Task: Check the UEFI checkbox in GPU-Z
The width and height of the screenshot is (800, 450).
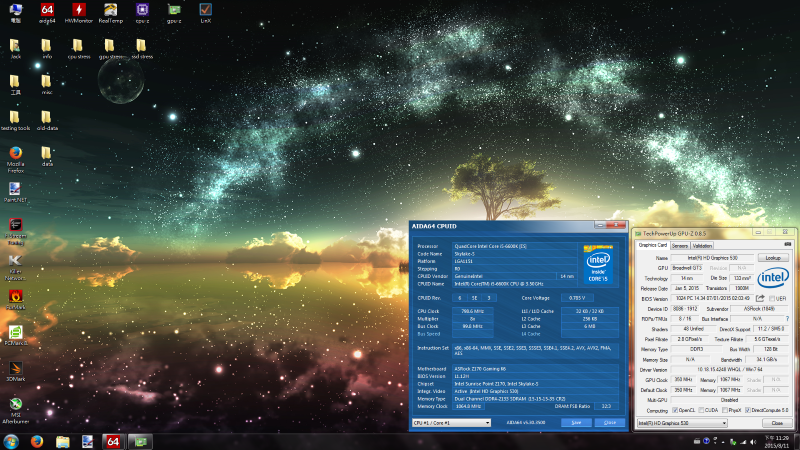Action: 773,297
